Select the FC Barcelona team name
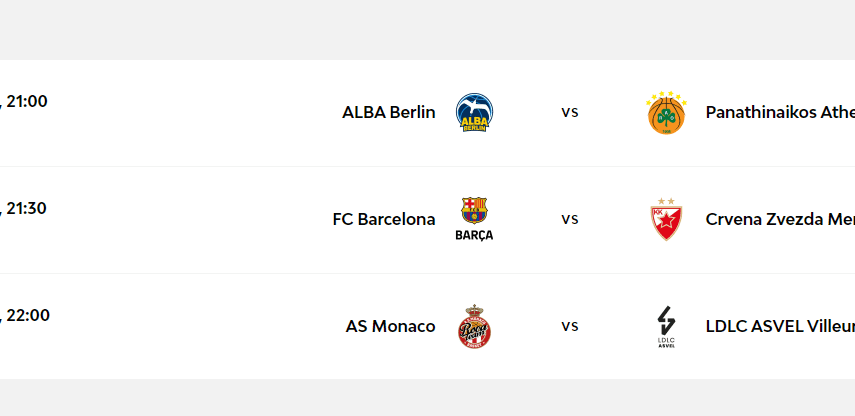Viewport: 855px width, 416px height. [384, 219]
